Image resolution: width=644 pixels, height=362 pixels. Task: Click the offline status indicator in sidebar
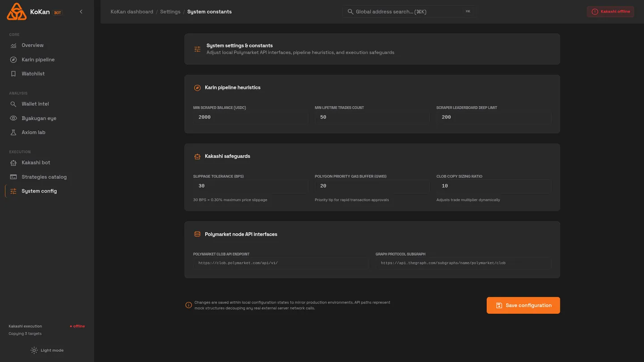pos(77,326)
